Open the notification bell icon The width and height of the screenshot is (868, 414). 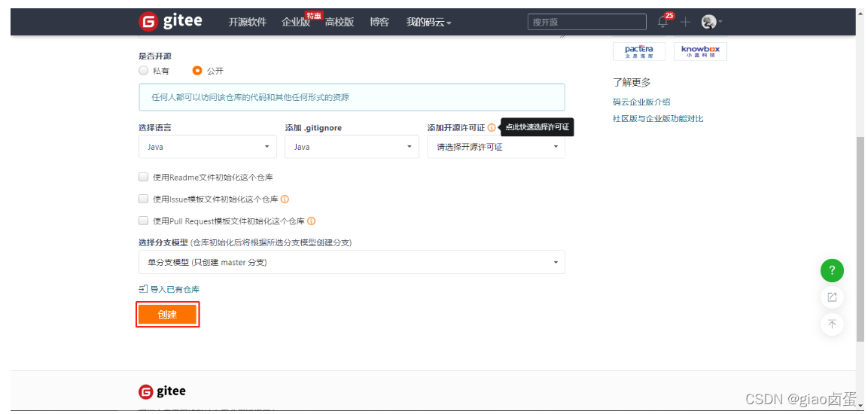coord(662,22)
